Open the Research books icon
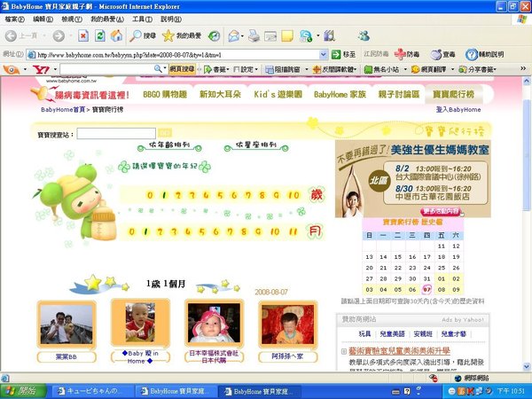The image size is (532, 399). pos(329,35)
